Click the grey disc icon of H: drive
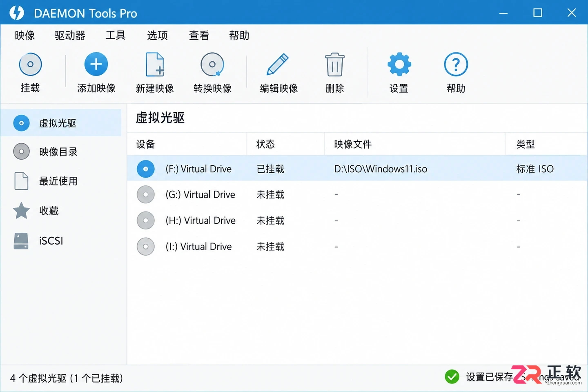 tap(146, 220)
